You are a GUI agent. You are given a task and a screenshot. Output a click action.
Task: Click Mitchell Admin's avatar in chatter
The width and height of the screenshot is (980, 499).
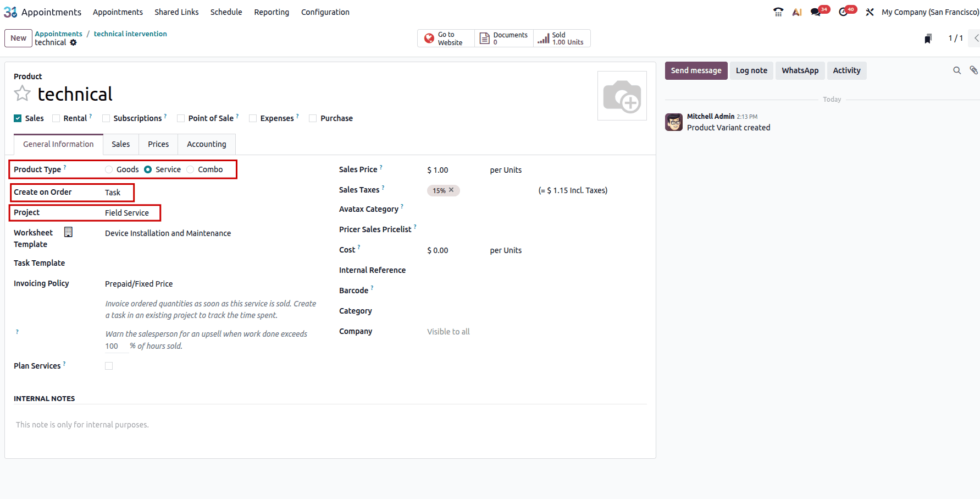pos(674,122)
